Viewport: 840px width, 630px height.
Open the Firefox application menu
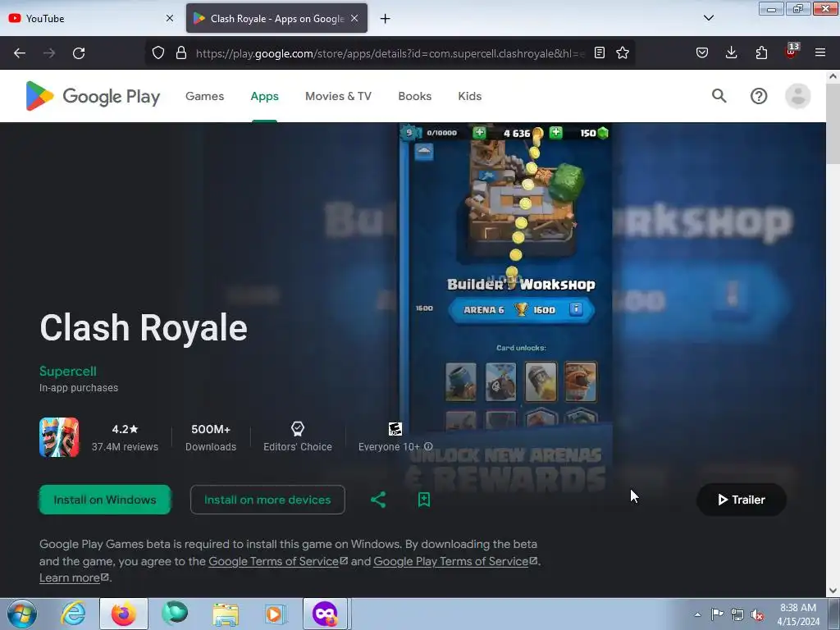pyautogui.click(x=820, y=53)
